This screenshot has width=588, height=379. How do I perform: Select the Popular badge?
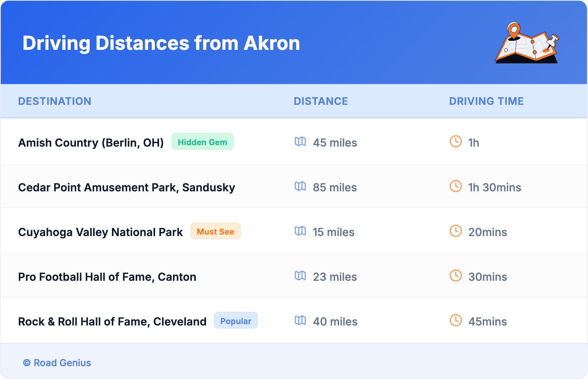(236, 321)
